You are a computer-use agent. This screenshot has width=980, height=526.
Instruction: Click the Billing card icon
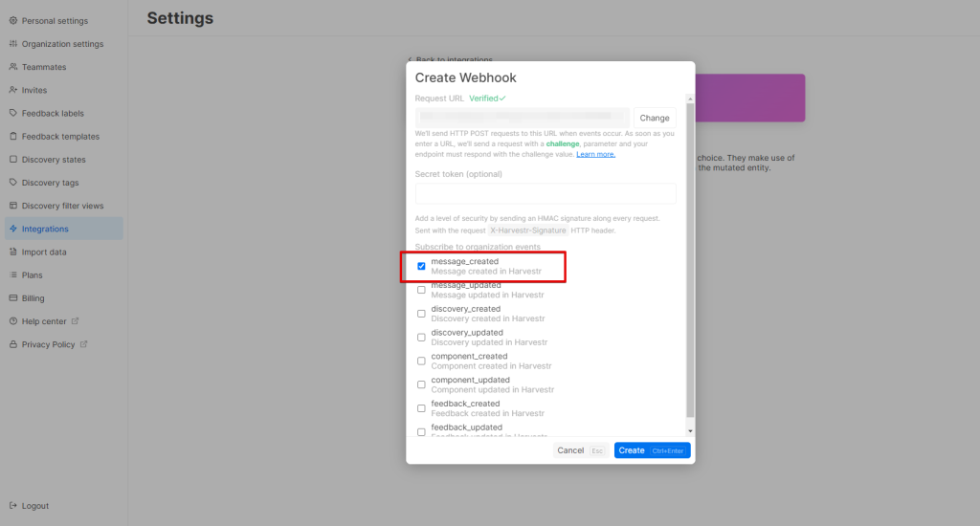pyautogui.click(x=12, y=298)
